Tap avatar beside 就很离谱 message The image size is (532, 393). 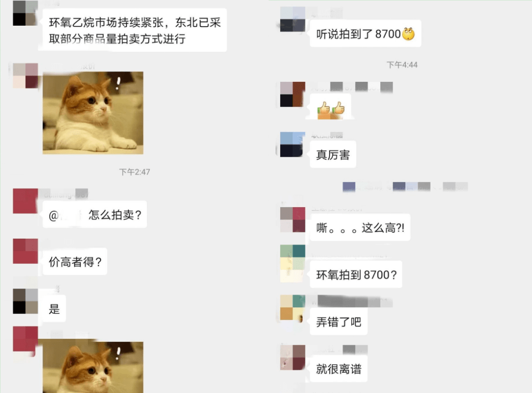(x=293, y=357)
